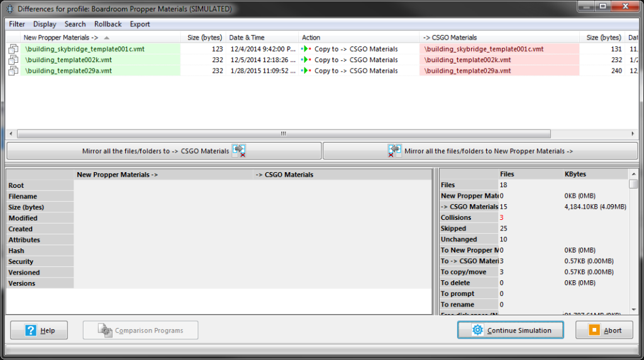Click copy arrow icon in building_skybridge_template001c.vmt row
This screenshot has height=360, width=644.
point(306,49)
